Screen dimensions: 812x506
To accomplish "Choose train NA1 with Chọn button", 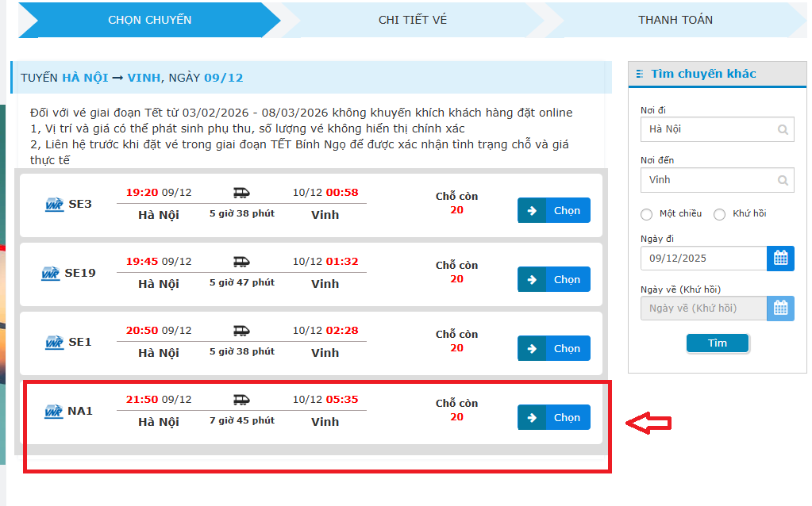I will [x=554, y=417].
